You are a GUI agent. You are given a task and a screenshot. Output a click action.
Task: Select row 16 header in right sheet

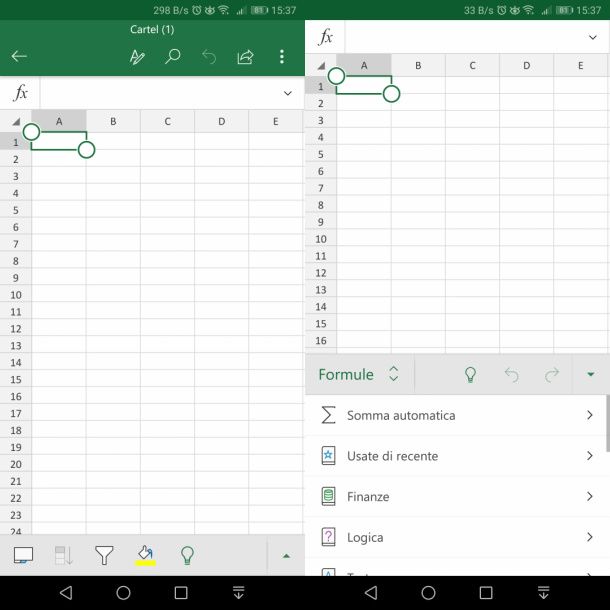321,341
